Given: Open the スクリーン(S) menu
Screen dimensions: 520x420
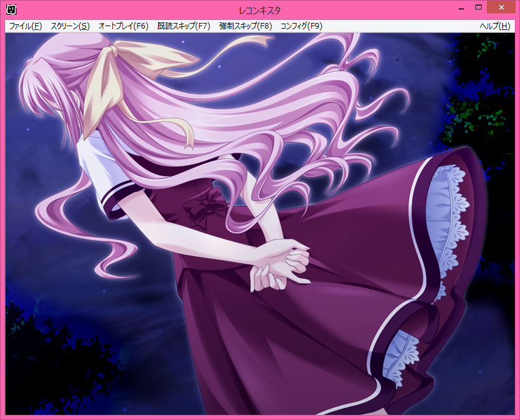Looking at the screenshot, I should click(x=70, y=26).
